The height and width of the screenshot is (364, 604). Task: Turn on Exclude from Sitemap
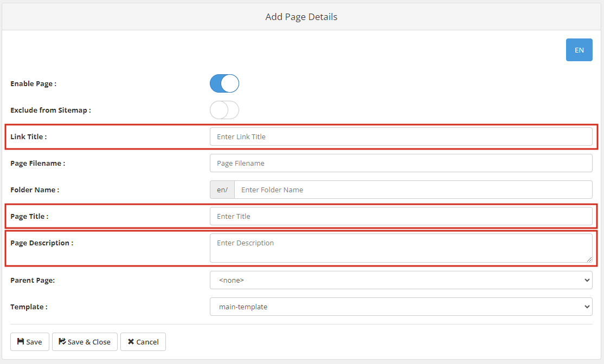(224, 110)
